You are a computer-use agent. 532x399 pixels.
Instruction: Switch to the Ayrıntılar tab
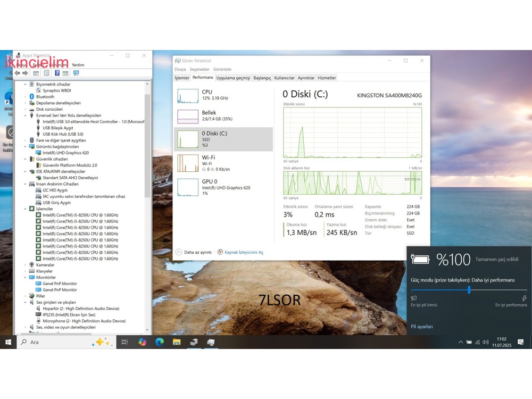point(306,78)
